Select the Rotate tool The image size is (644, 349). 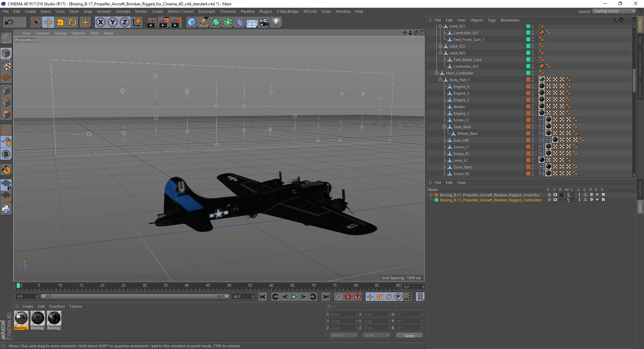pos(72,22)
